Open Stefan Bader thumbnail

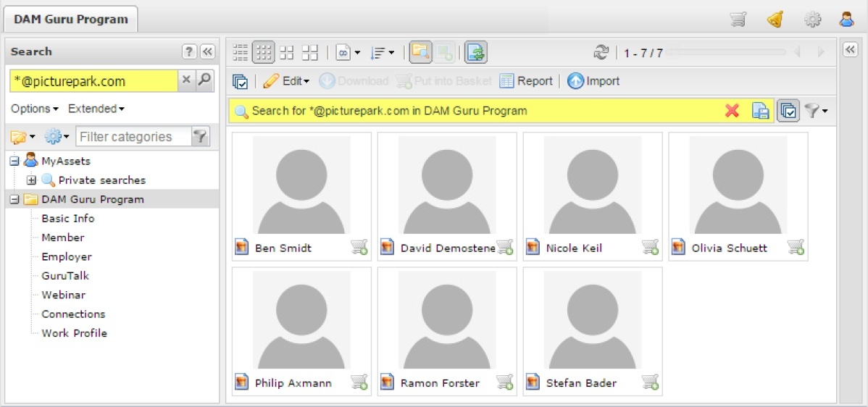pos(593,320)
